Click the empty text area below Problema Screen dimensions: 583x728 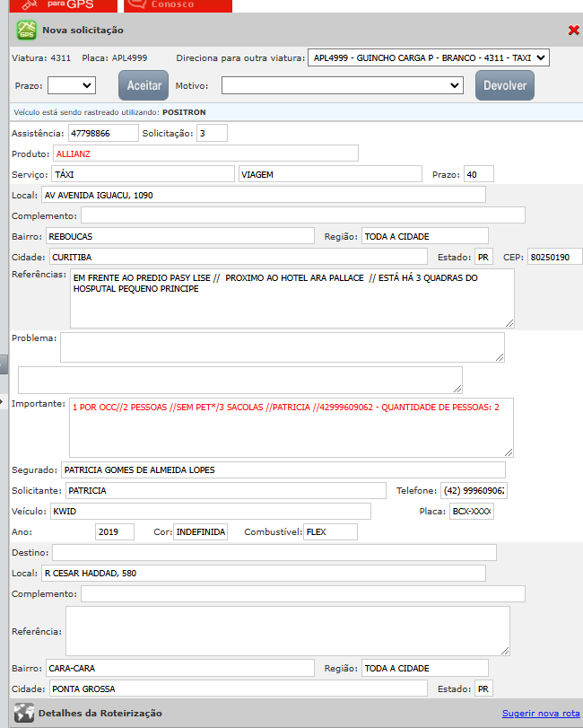pos(239,381)
